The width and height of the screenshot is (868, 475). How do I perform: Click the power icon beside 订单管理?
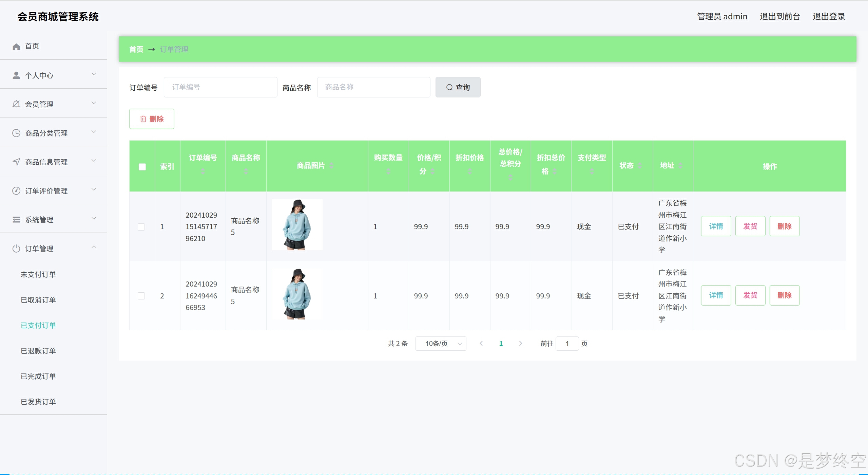click(x=16, y=249)
